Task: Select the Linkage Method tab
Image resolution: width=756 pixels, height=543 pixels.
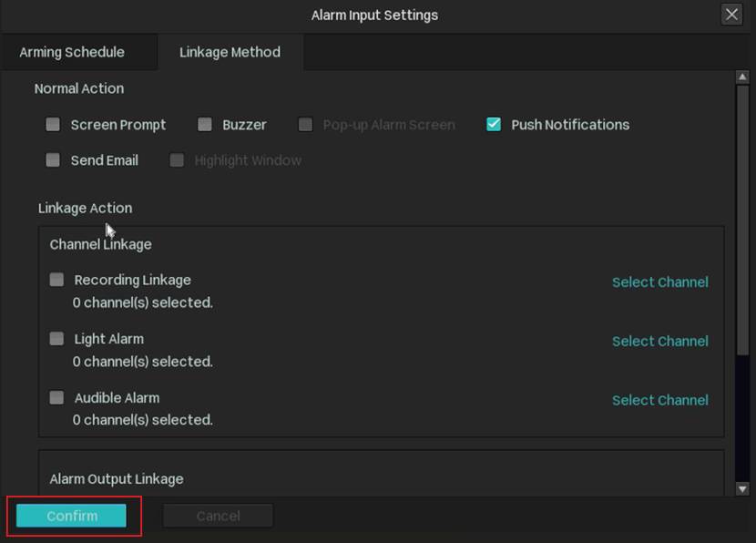Action: (x=230, y=52)
